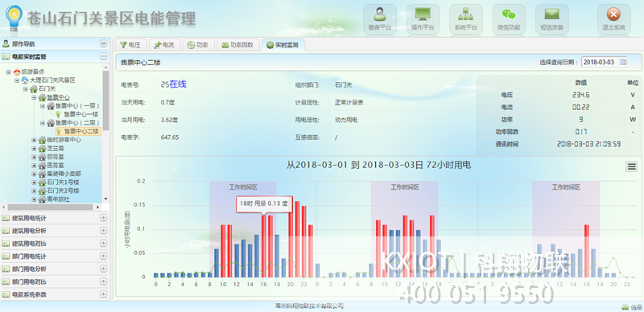Open the 操作平台 monitor icon

(423, 18)
